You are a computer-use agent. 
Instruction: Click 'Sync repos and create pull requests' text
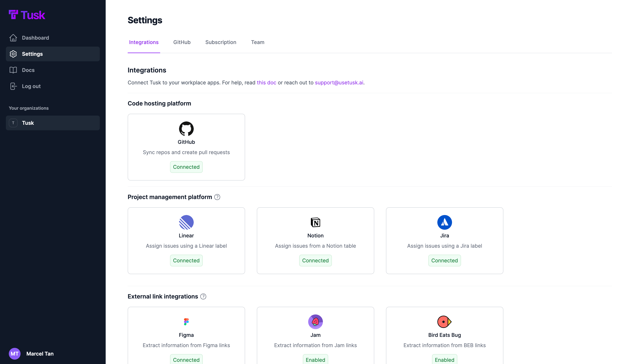tap(186, 152)
